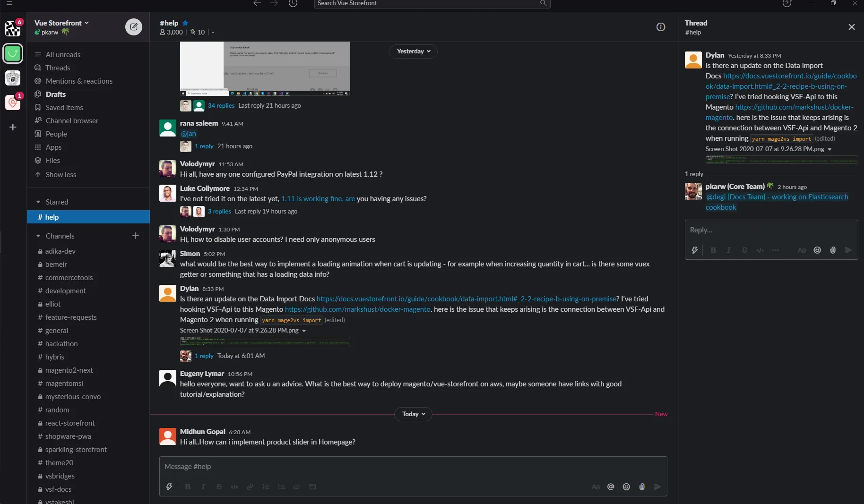Toggle blockquote in main composer
Viewport: 864px width, 504px height.
(297, 487)
